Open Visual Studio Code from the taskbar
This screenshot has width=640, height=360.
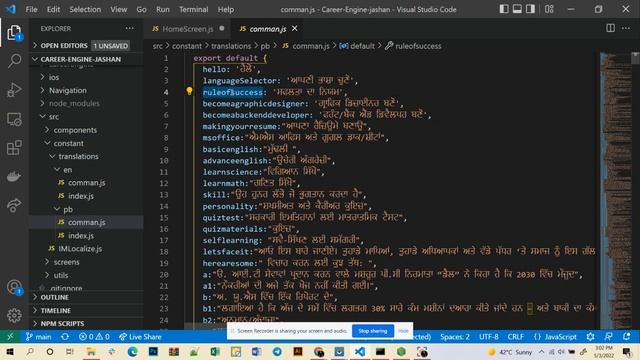click(360, 351)
